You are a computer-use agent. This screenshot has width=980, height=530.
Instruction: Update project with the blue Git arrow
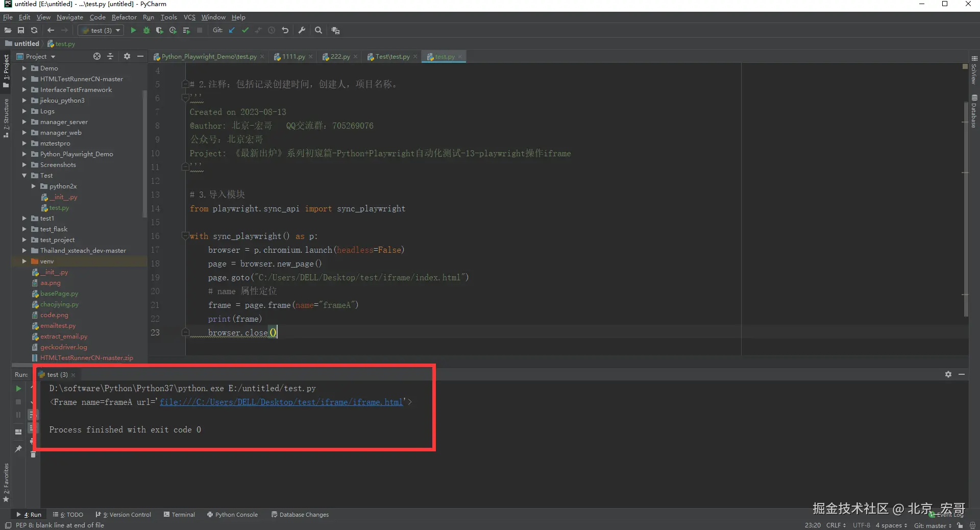[232, 31]
